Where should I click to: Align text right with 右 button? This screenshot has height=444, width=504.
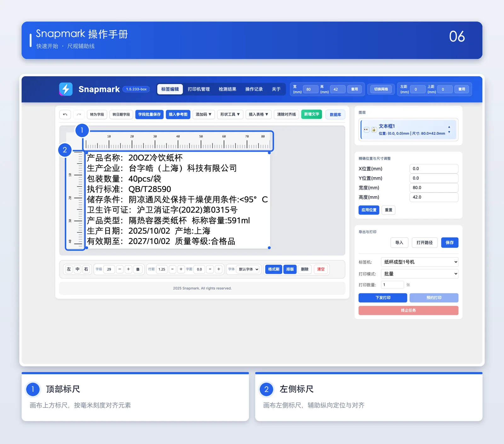click(x=86, y=269)
